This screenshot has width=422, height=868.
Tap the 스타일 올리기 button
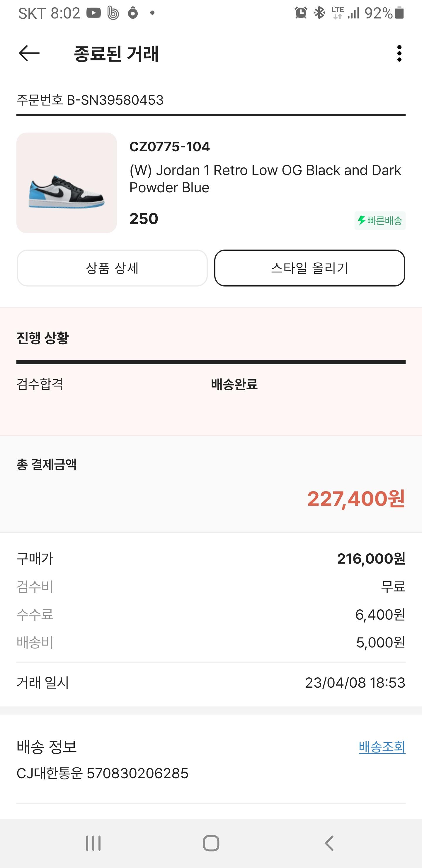[309, 268]
